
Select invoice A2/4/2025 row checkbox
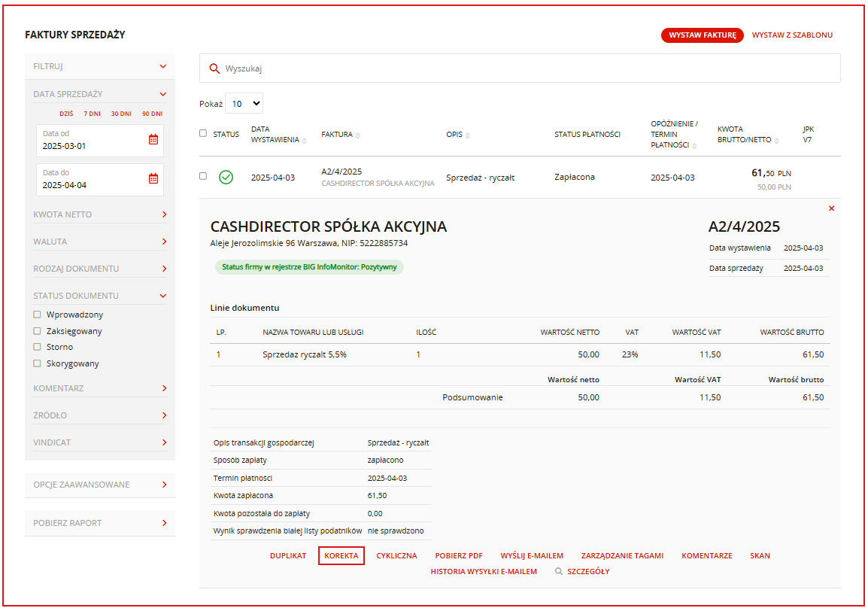[203, 176]
